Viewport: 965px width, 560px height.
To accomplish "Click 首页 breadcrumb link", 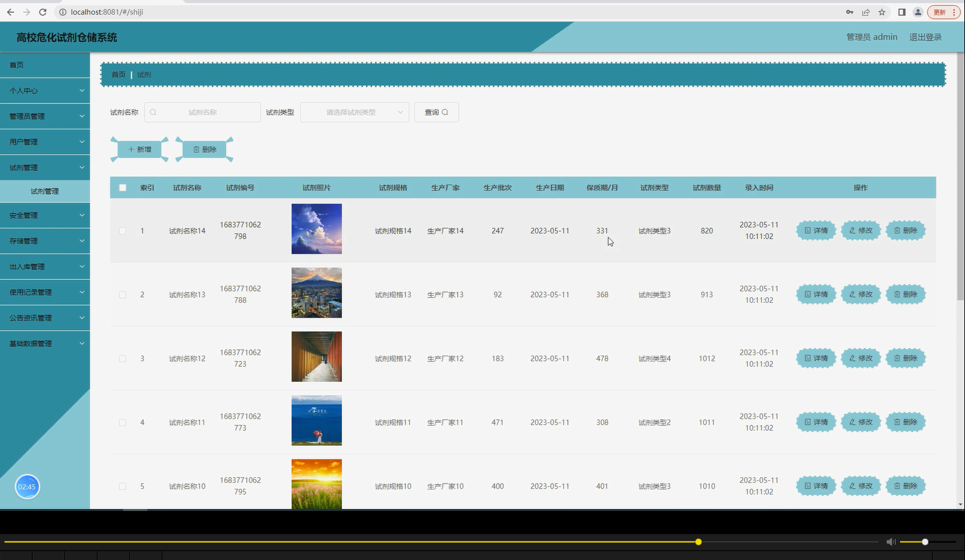I will [118, 74].
